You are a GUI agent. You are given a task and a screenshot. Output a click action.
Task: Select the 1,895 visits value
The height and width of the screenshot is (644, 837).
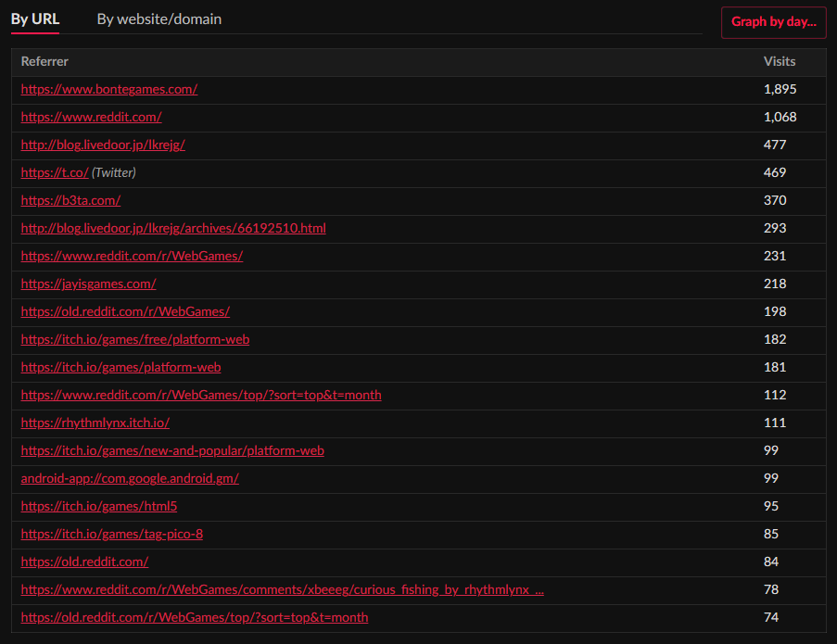[780, 89]
